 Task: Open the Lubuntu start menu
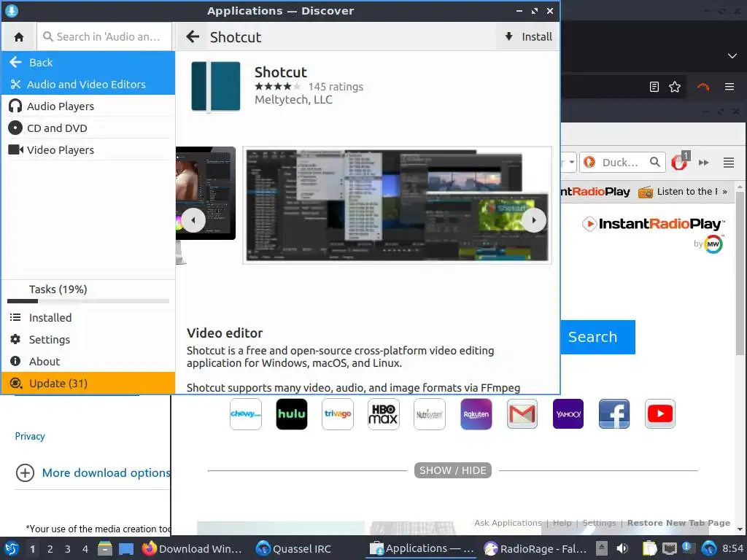point(12,548)
